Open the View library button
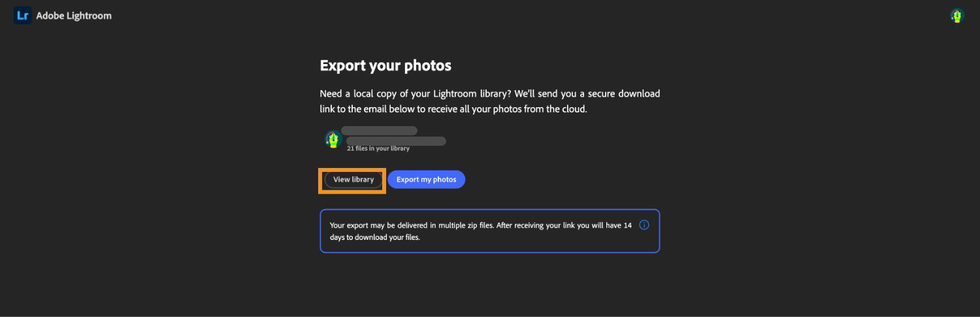Screen dimensions: 980x317 tap(353, 180)
